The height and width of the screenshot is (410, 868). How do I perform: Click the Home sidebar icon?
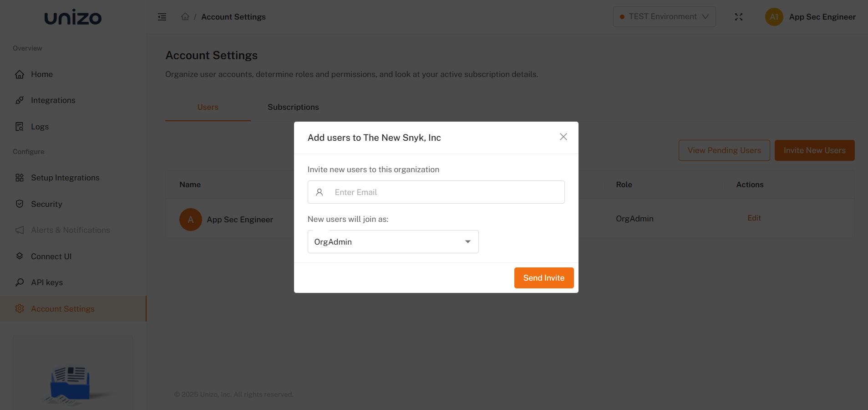coord(20,74)
